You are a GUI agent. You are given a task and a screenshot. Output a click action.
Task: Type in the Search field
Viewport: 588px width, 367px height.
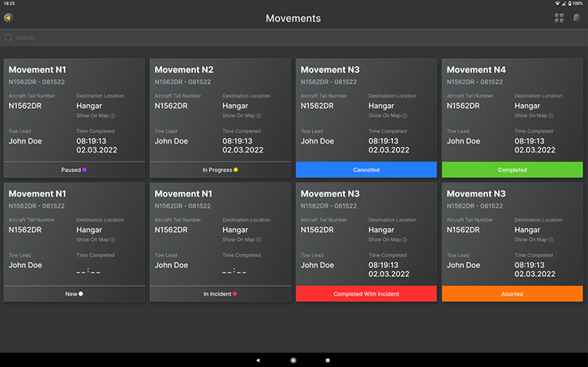click(292, 38)
